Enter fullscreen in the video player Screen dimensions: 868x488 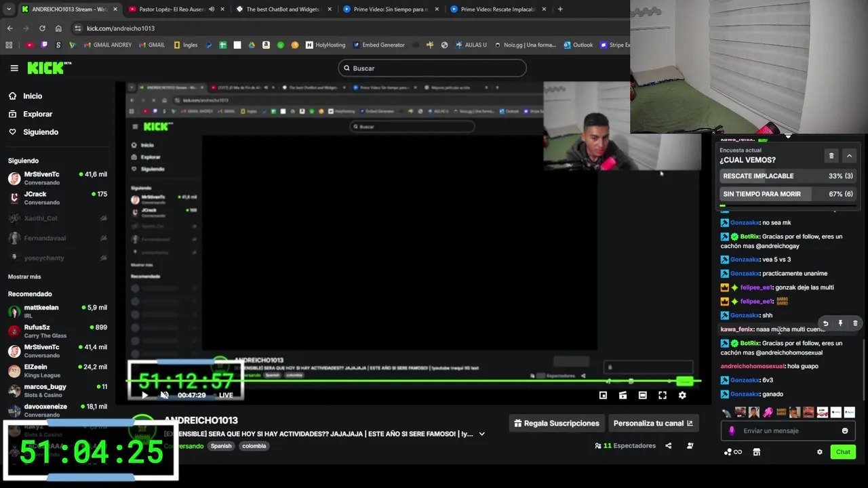point(663,395)
